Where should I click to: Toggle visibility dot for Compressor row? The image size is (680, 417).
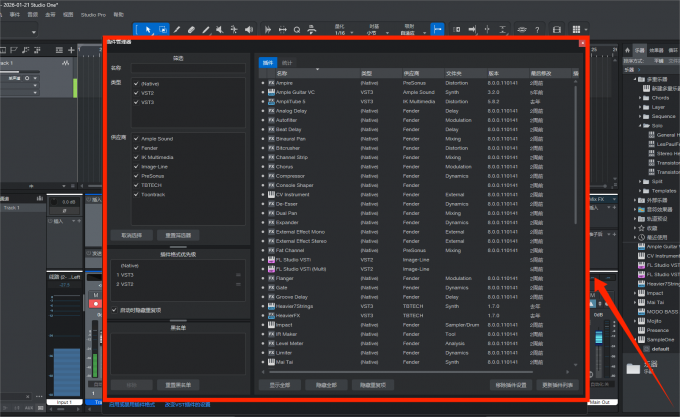point(263,176)
